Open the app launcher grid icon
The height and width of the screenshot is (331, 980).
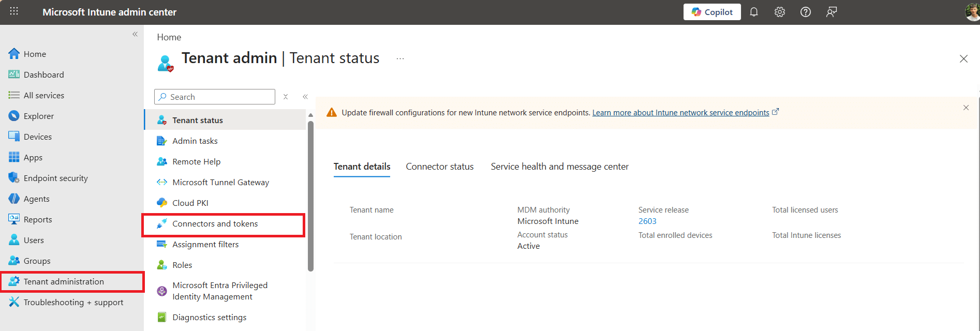point(14,11)
